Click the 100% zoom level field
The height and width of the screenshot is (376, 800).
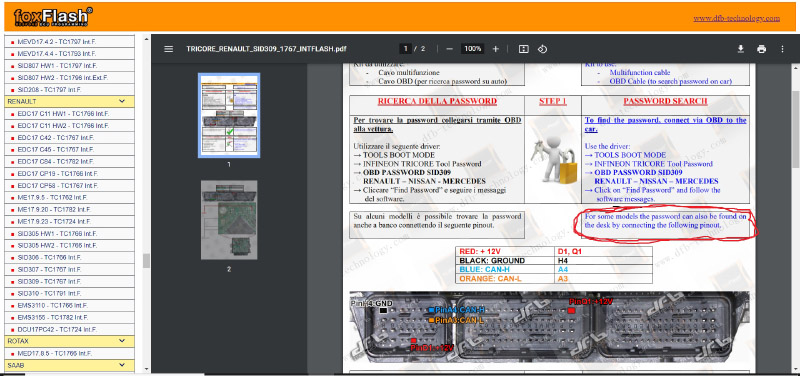(x=473, y=49)
